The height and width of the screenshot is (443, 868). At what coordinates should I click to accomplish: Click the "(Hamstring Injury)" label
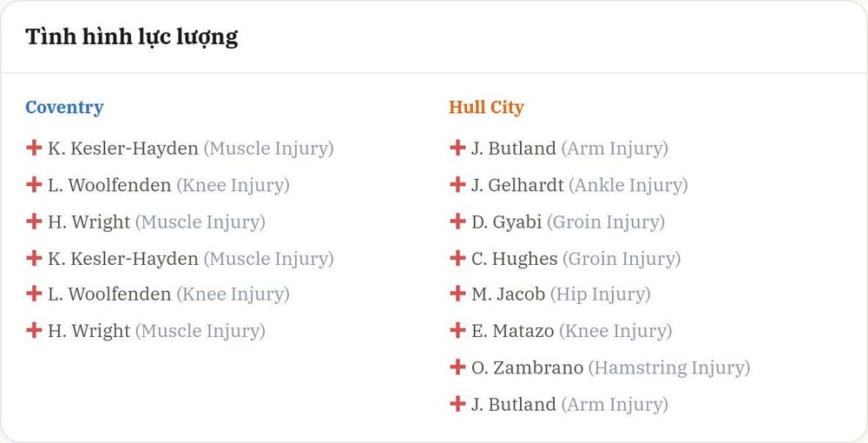[668, 367]
